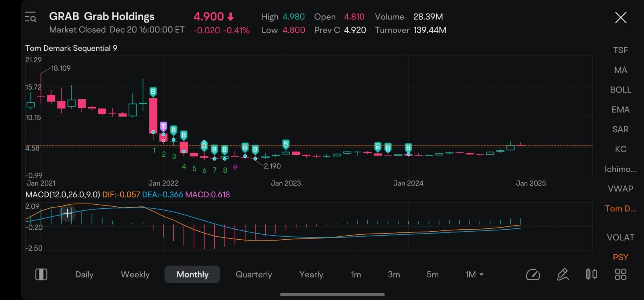Choose the TSF indicator

(x=620, y=50)
